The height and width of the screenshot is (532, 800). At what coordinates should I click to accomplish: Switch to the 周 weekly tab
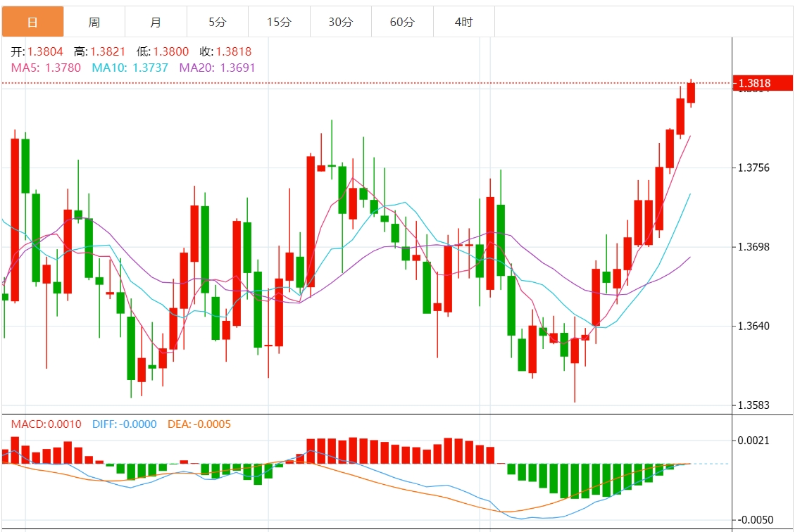94,22
